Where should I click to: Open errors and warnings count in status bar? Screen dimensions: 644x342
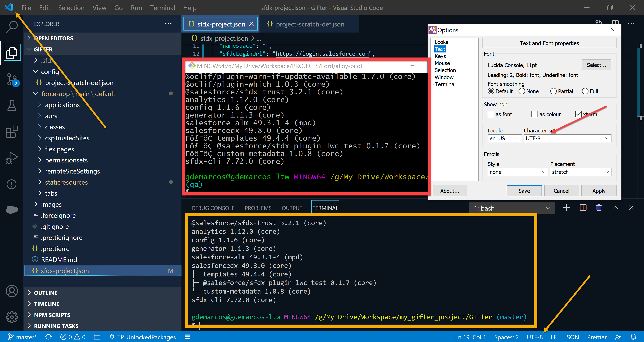pos(73,337)
